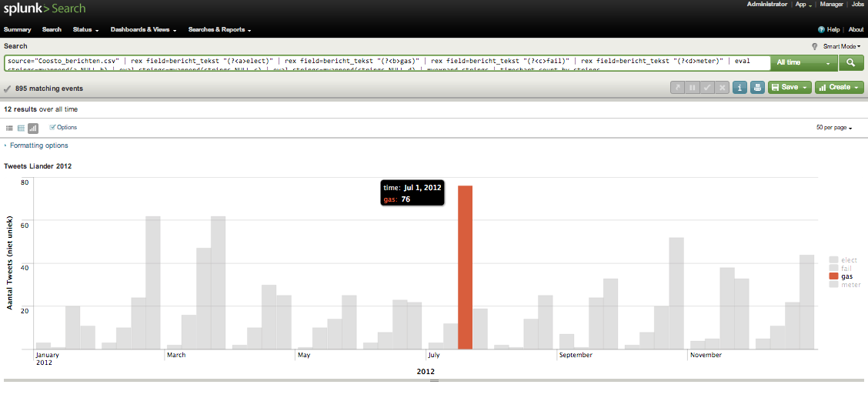Expand the Formatting options section
This screenshot has width=868, height=398.
pyautogui.click(x=38, y=145)
